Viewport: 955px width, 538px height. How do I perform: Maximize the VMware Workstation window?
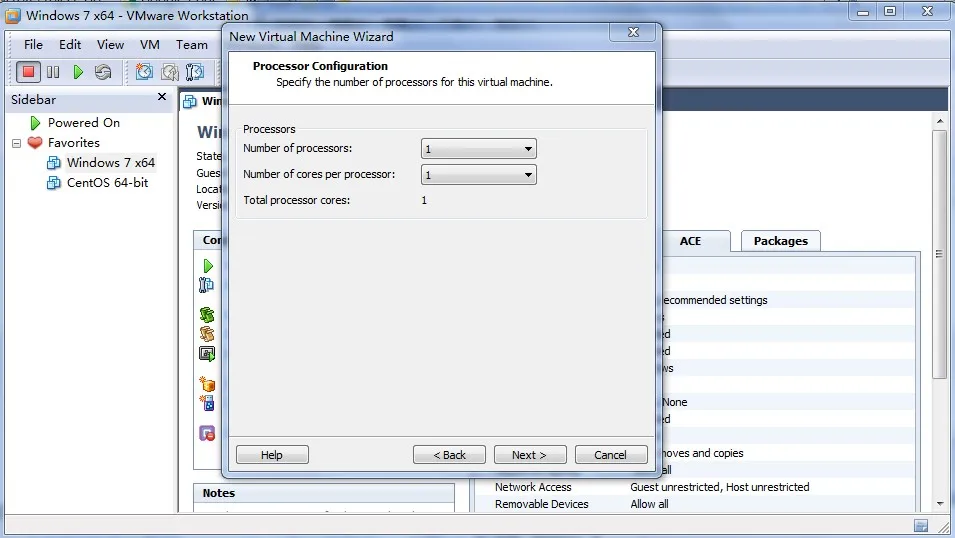(890, 11)
